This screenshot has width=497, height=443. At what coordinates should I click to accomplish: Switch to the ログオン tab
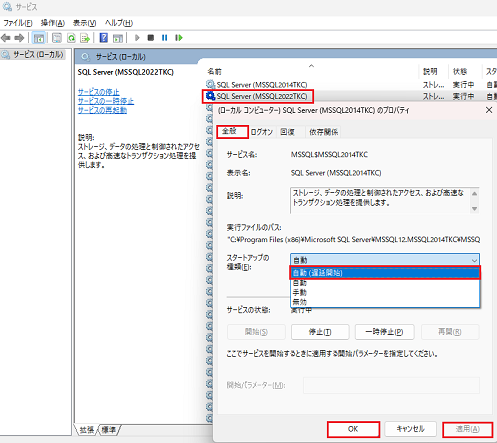click(262, 132)
